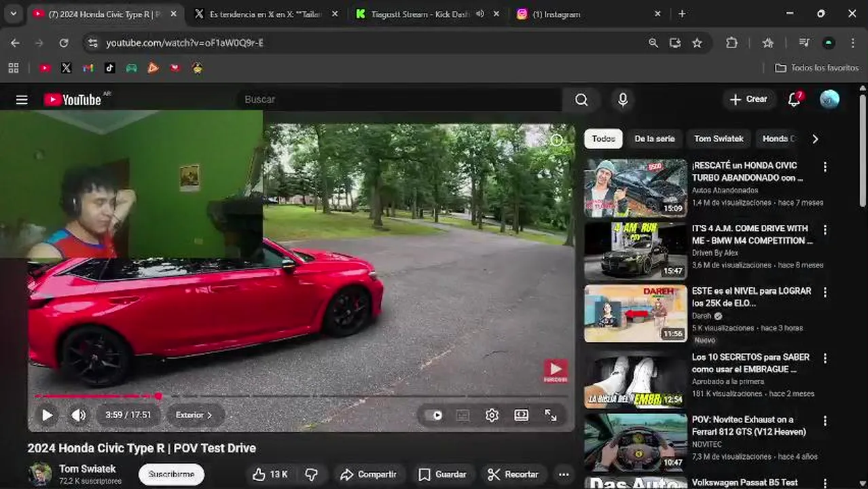
Task: Switch to theater mode in player
Action: pos(522,415)
